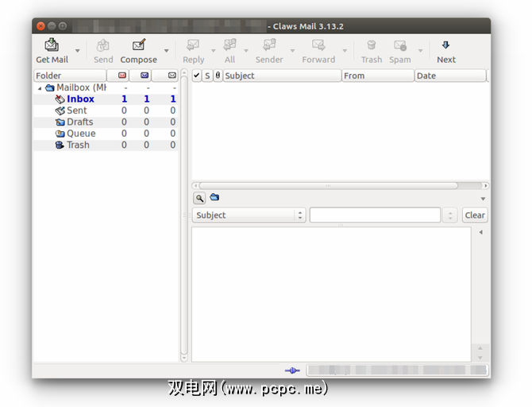
Task: Open Reply dropdown arrow
Action: tap(214, 51)
